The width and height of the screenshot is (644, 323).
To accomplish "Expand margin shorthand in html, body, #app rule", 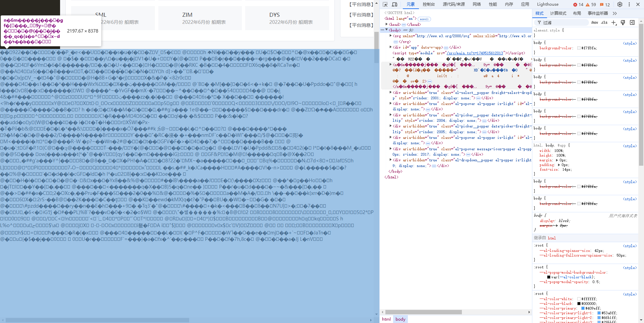I will [x=557, y=160].
